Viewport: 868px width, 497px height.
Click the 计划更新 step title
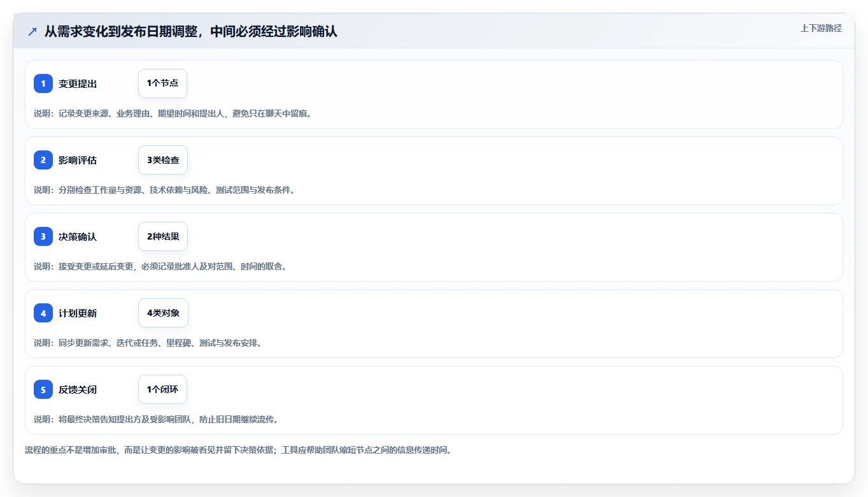(x=78, y=313)
